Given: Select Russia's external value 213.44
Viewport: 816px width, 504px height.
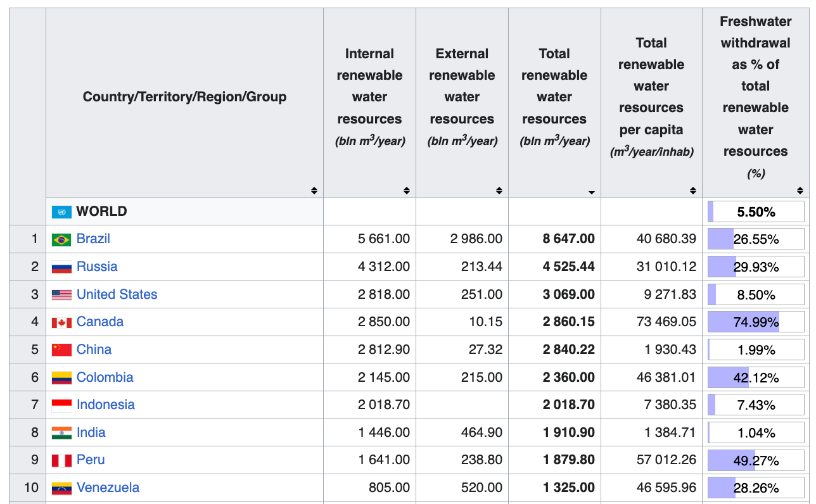Looking at the screenshot, I should 481,267.
